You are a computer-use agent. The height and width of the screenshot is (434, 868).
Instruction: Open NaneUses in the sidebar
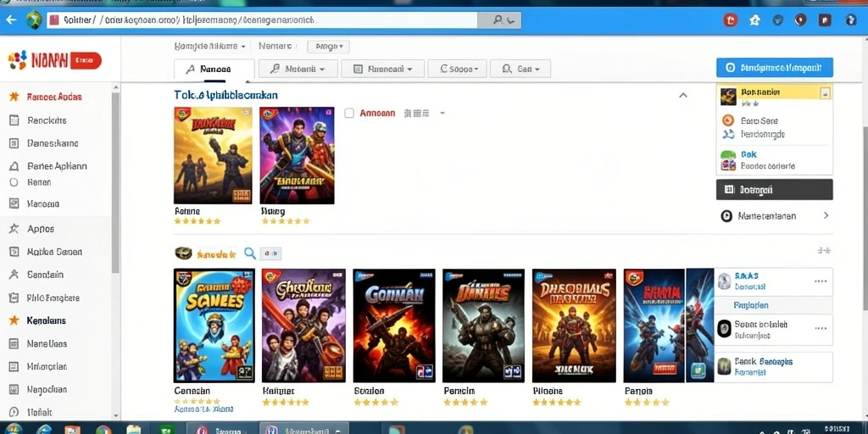click(47, 344)
